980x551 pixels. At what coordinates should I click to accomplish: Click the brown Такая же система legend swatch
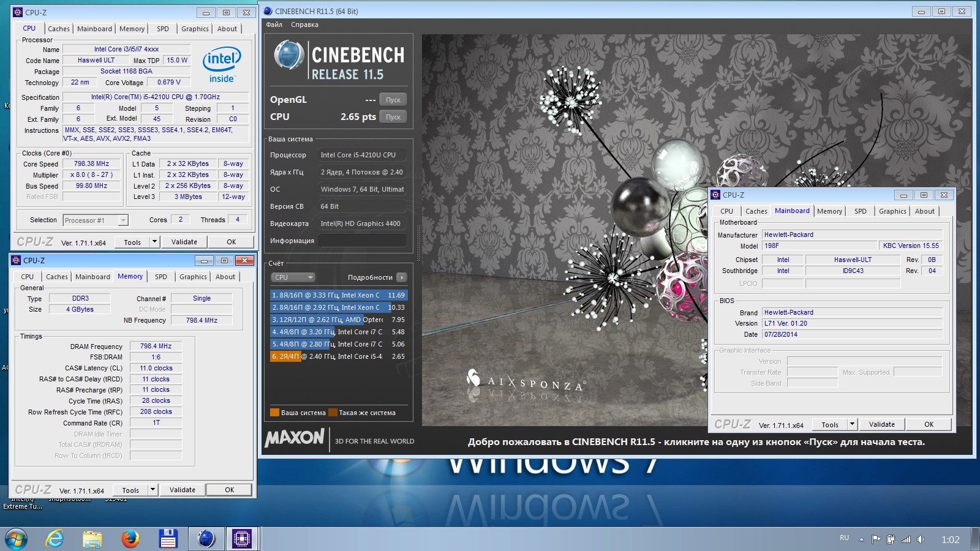[333, 413]
